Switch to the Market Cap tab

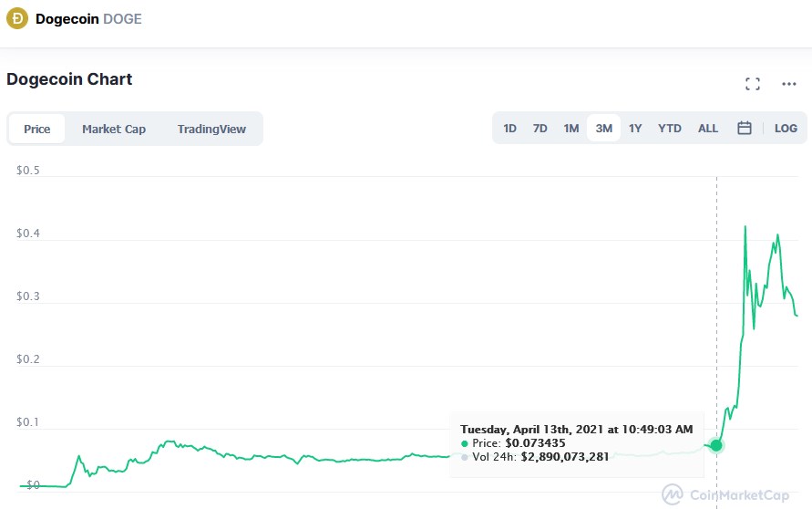(114, 129)
